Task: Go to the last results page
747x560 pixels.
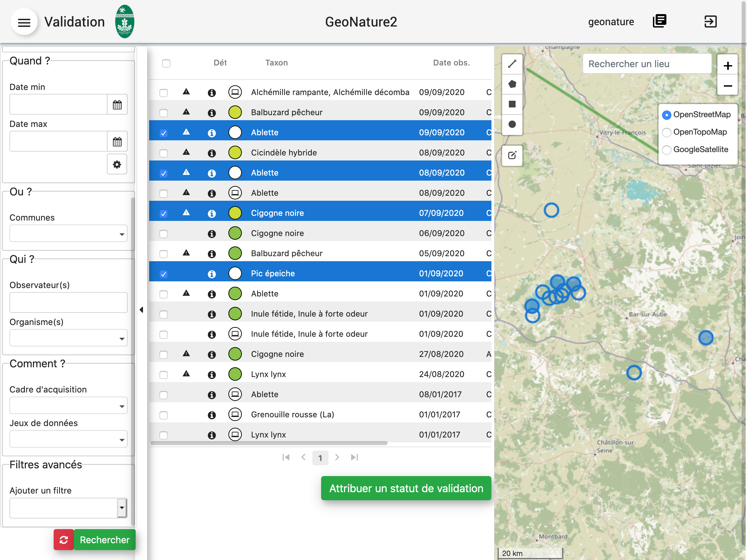Action: click(x=354, y=457)
